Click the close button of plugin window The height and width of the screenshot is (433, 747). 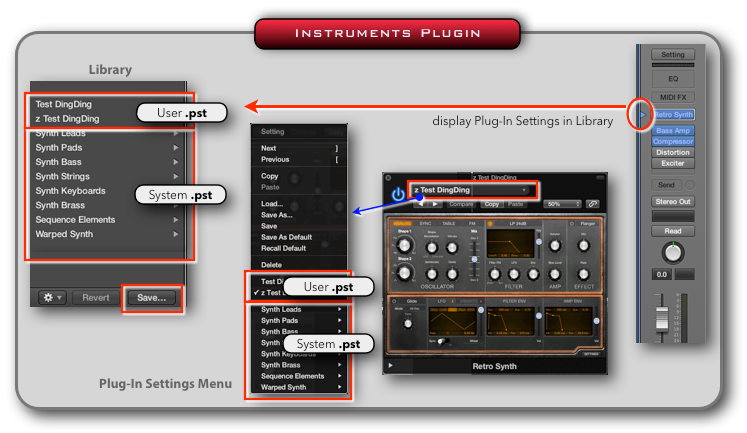[x=389, y=176]
